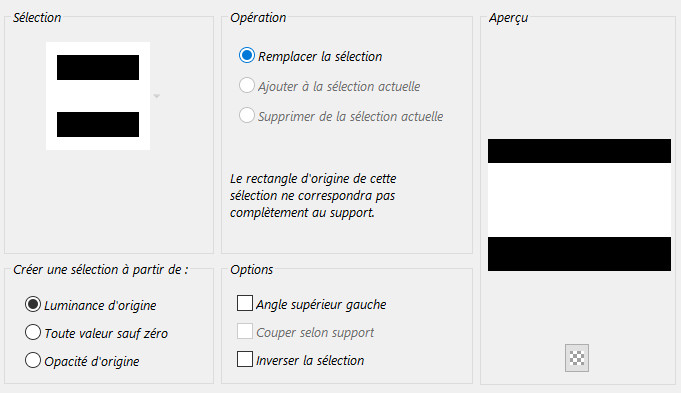The width and height of the screenshot is (681, 393).
Task: Toggle the checkerboard transparency preview icon
Action: point(577,358)
